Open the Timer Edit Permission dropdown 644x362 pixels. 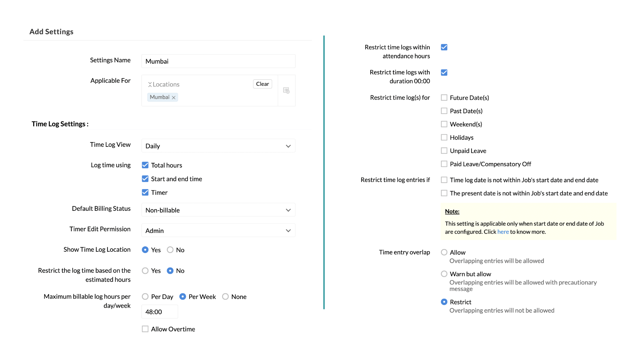[218, 231]
